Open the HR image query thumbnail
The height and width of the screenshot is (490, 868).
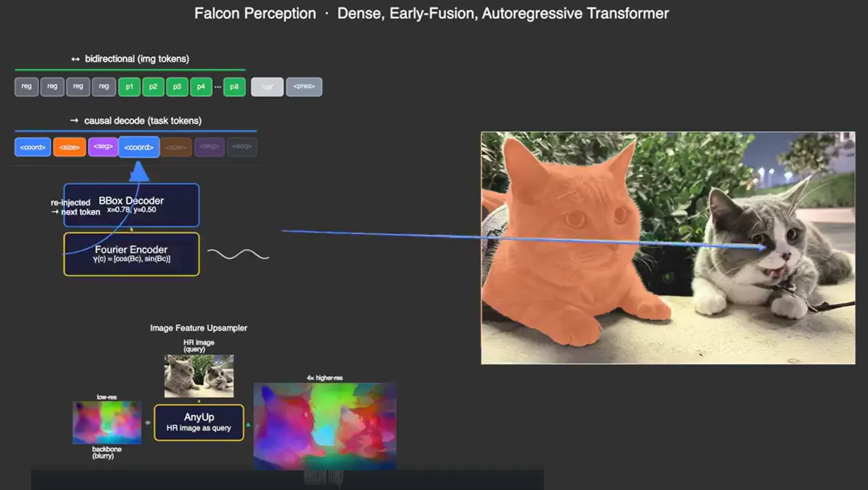pyautogui.click(x=199, y=375)
